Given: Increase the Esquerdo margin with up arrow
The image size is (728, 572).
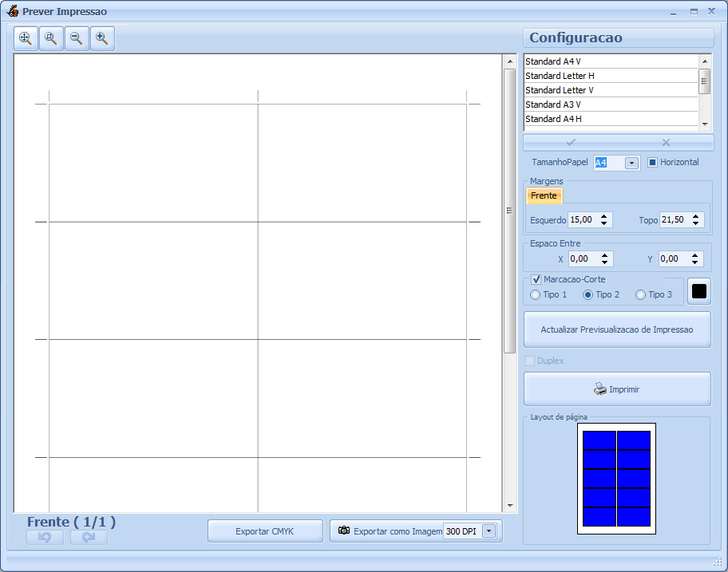Looking at the screenshot, I should (x=603, y=216).
